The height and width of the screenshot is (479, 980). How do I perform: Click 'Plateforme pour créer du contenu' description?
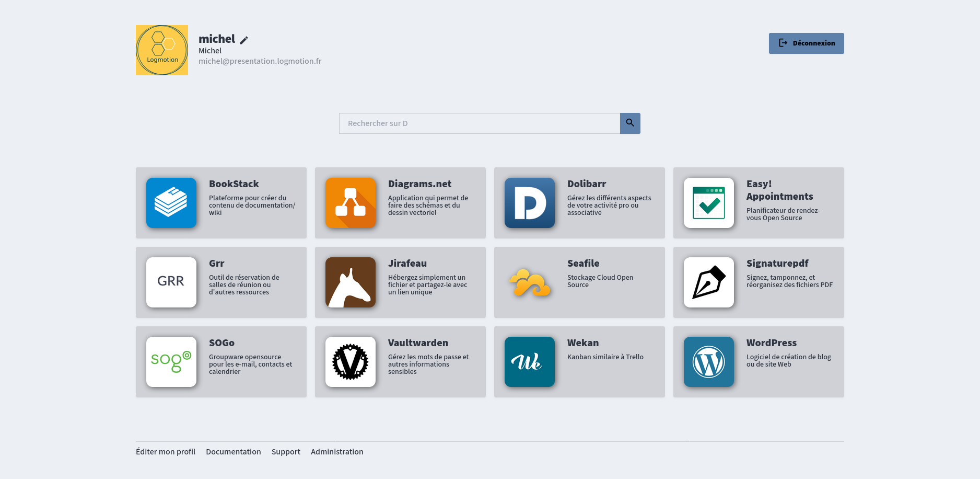pyautogui.click(x=252, y=206)
